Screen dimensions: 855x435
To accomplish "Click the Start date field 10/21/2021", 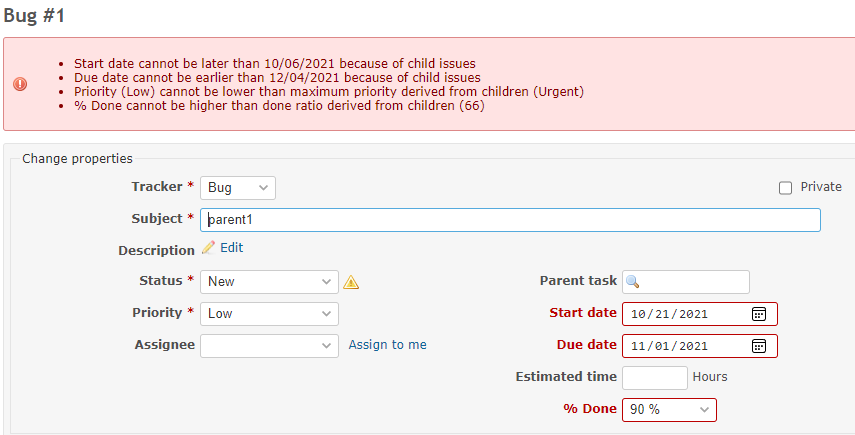I will coord(700,314).
